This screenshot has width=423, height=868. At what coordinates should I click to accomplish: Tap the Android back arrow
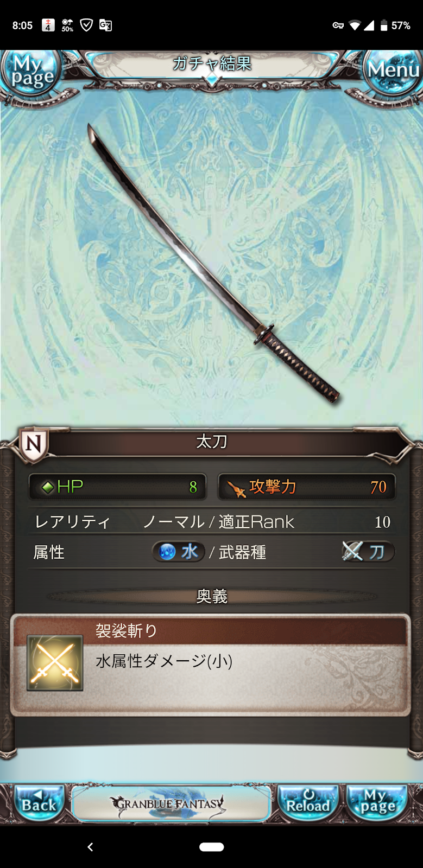[90, 847]
